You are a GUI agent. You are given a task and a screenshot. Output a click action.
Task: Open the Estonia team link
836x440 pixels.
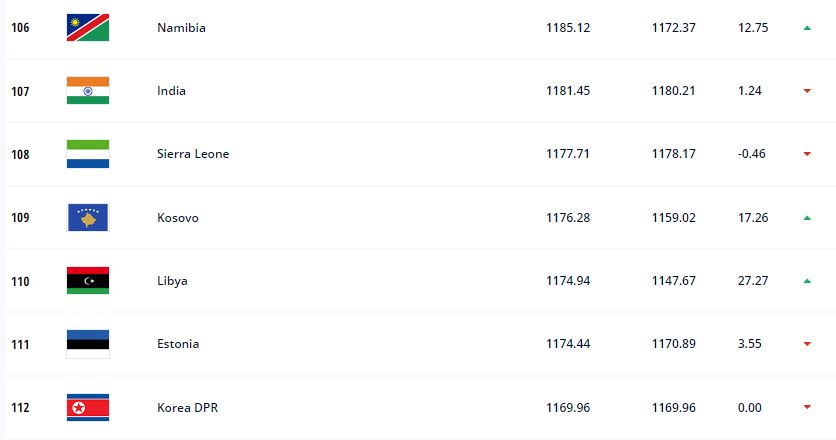click(x=178, y=344)
